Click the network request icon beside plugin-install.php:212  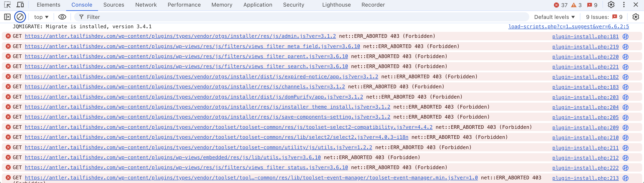click(x=625, y=158)
